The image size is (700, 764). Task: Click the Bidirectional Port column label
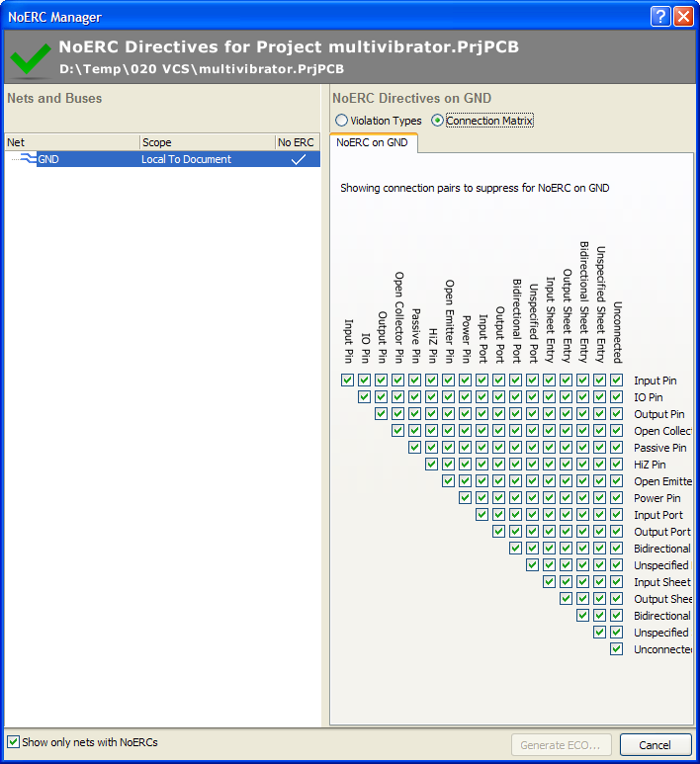click(x=517, y=321)
